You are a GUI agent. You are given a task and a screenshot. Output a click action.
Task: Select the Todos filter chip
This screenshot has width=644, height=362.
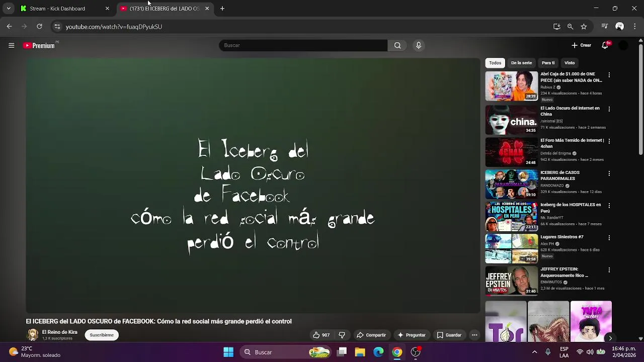495,63
